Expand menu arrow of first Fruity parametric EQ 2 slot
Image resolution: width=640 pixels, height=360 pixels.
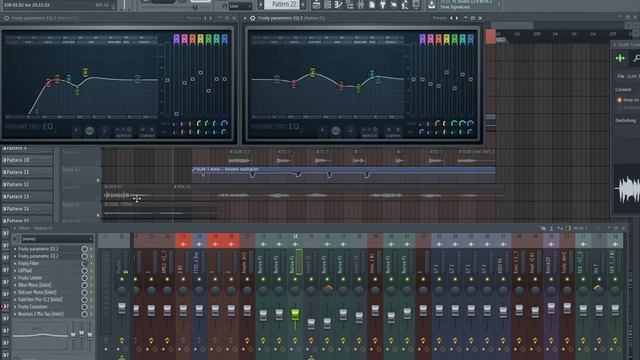coord(16,249)
